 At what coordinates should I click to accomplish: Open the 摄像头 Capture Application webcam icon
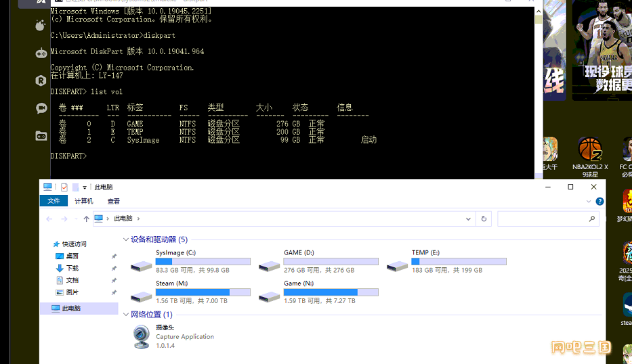point(142,336)
